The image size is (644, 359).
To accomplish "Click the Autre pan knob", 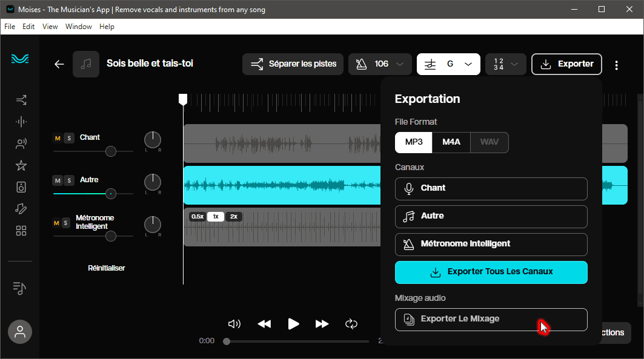I will point(153,182).
